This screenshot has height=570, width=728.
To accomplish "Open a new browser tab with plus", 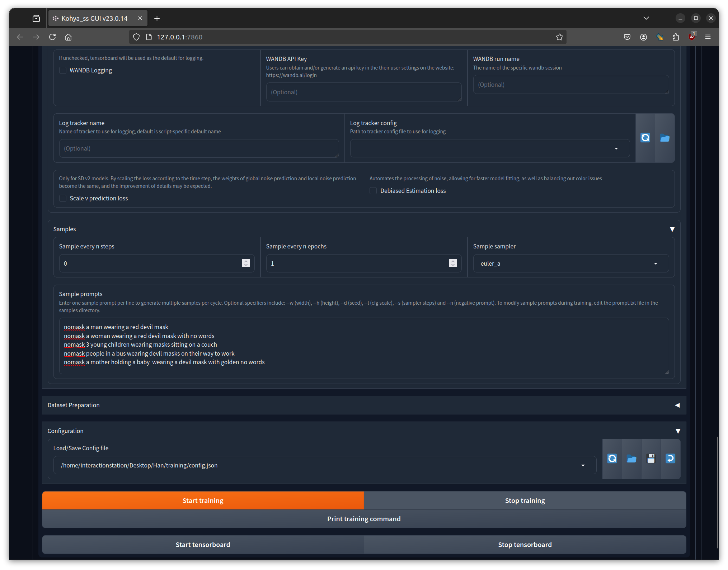I will tap(157, 18).
